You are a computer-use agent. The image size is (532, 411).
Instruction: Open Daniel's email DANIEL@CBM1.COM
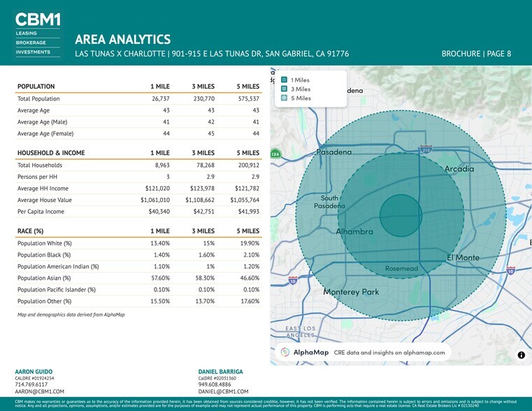click(223, 392)
